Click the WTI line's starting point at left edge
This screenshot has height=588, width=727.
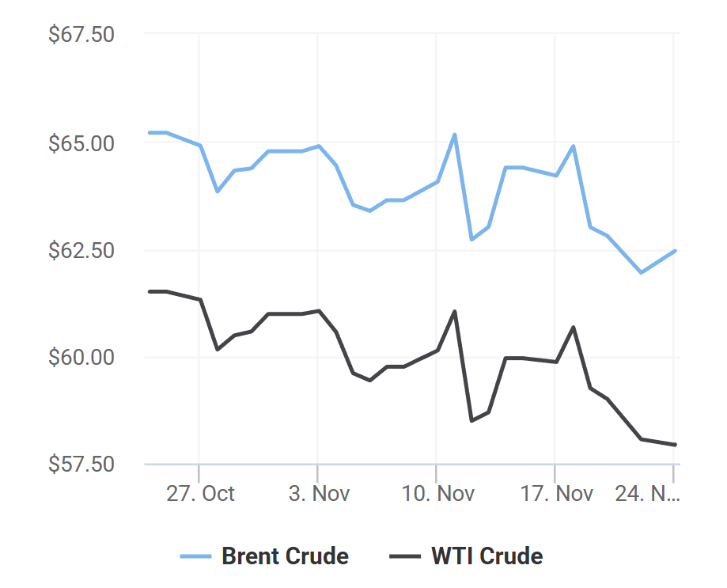point(150,291)
